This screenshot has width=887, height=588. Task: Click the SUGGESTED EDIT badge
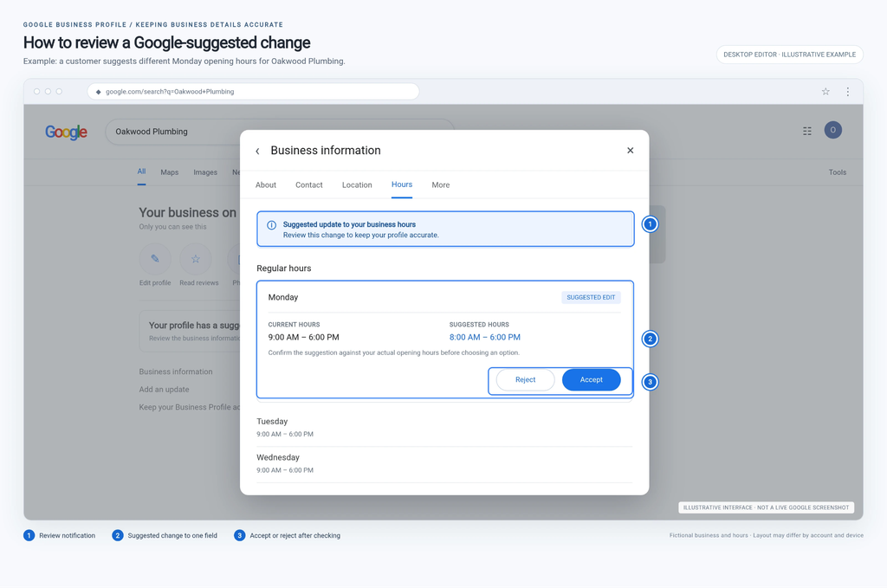[591, 297]
